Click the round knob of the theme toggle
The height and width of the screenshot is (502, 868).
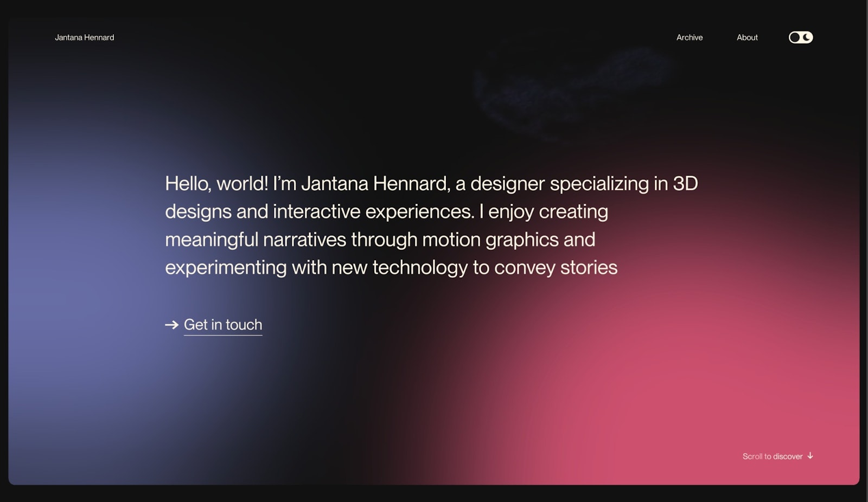(795, 37)
